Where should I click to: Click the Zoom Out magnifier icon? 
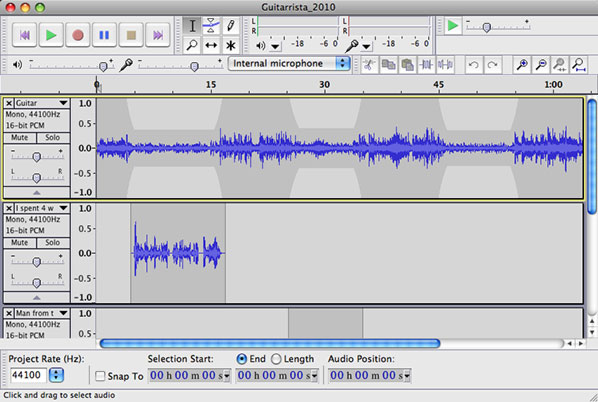(x=541, y=65)
